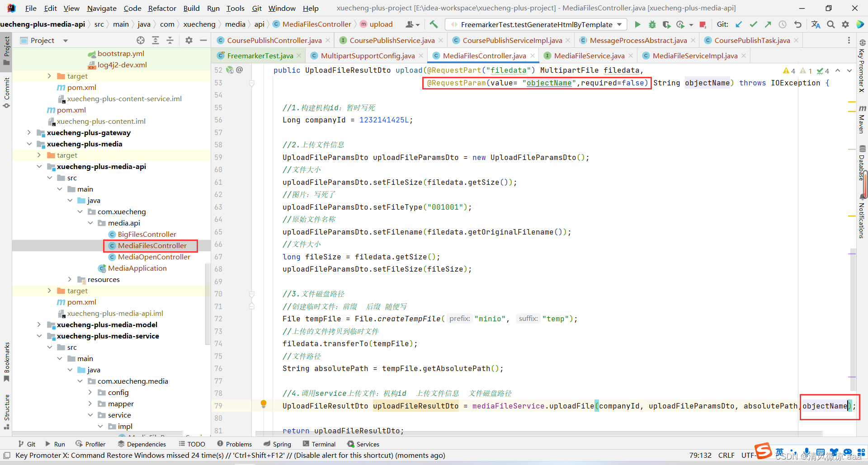Rollback changes with the undo icon

[797, 24]
